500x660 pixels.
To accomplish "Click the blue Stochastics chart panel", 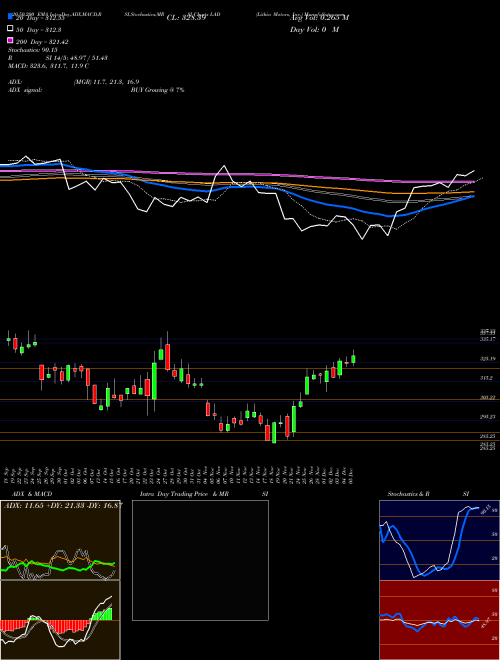I will [439, 540].
